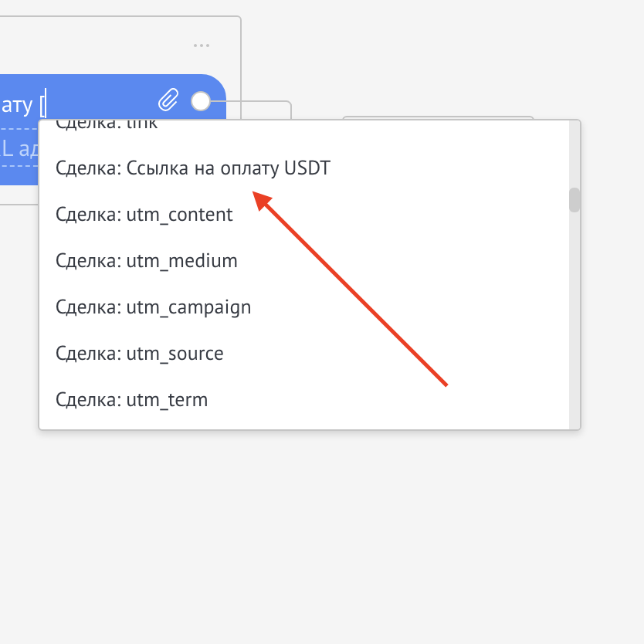Click the dropdown list scrollbar thumb

pos(574,200)
